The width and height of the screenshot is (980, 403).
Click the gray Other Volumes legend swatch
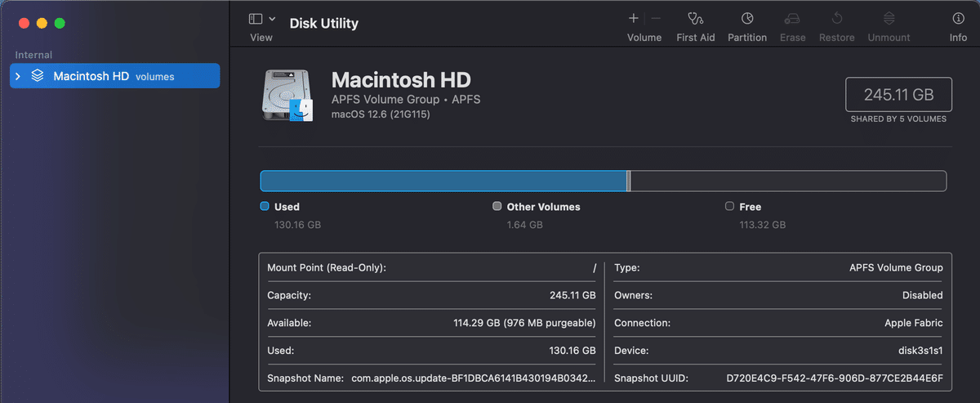(497, 207)
